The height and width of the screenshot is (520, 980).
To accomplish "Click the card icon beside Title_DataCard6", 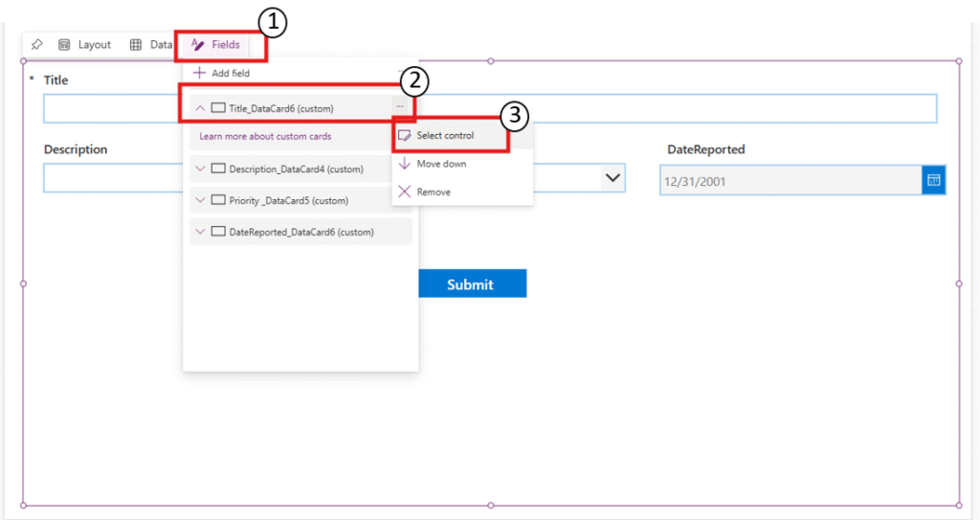I will pyautogui.click(x=218, y=107).
